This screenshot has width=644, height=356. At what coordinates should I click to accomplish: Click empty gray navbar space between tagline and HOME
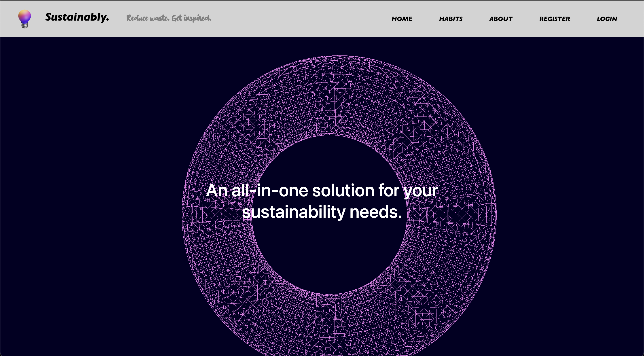300,19
